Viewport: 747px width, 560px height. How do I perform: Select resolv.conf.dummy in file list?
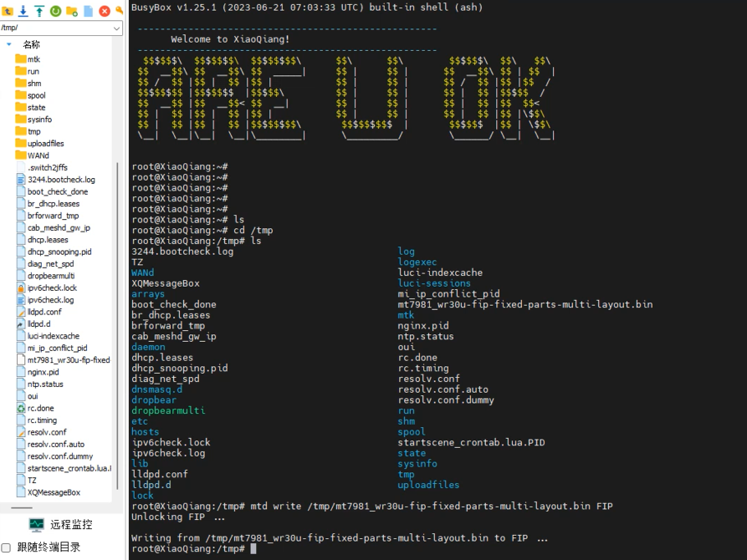pyautogui.click(x=60, y=456)
